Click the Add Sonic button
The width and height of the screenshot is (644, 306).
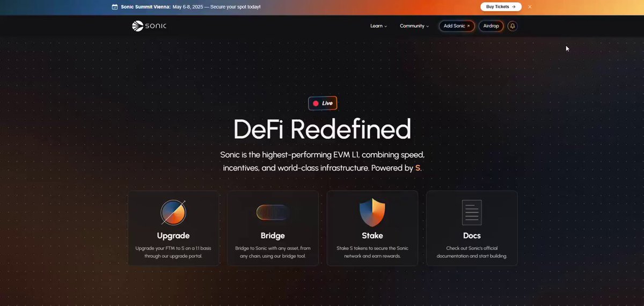tap(457, 26)
